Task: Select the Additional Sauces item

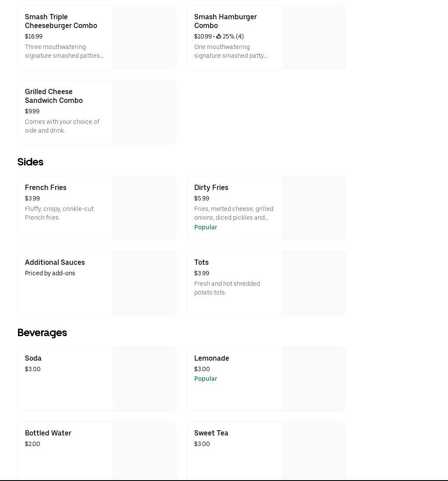Action: point(55,262)
